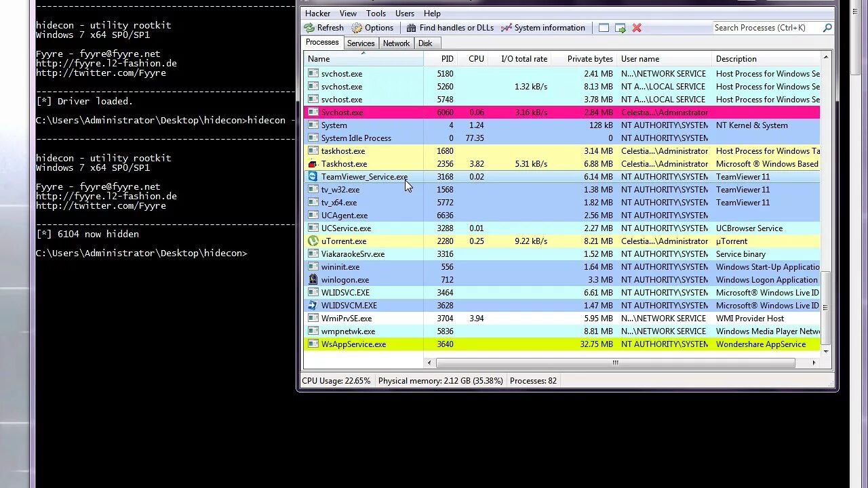
Task: Click the Taskhost.exe red icon
Action: 313,164
